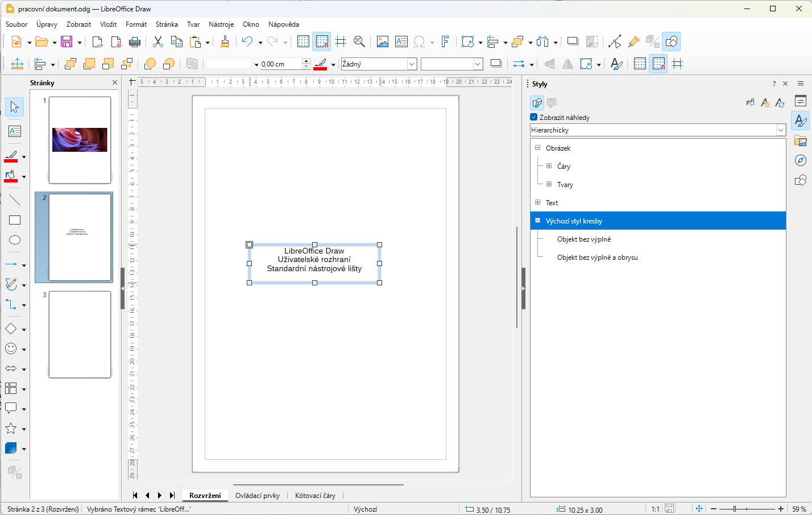
Task: Open the Hierarchicky style filter dropdown
Action: 781,130
